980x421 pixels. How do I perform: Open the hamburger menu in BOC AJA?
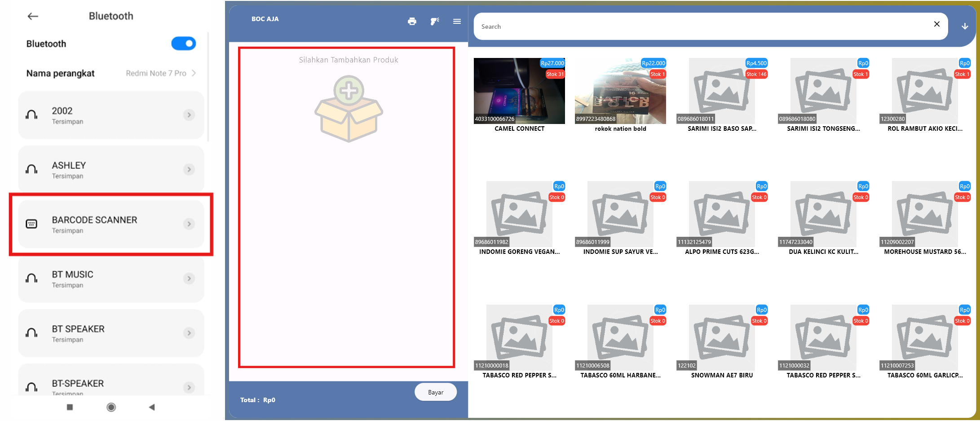457,21
